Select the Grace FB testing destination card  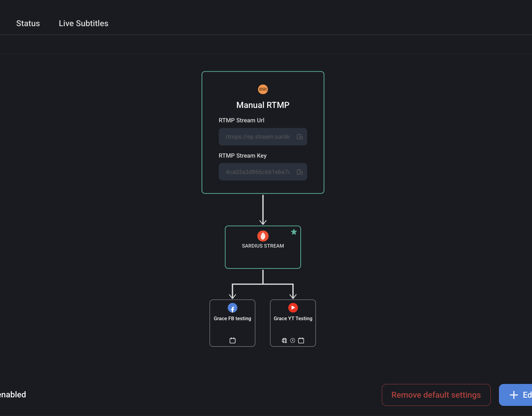(232, 323)
